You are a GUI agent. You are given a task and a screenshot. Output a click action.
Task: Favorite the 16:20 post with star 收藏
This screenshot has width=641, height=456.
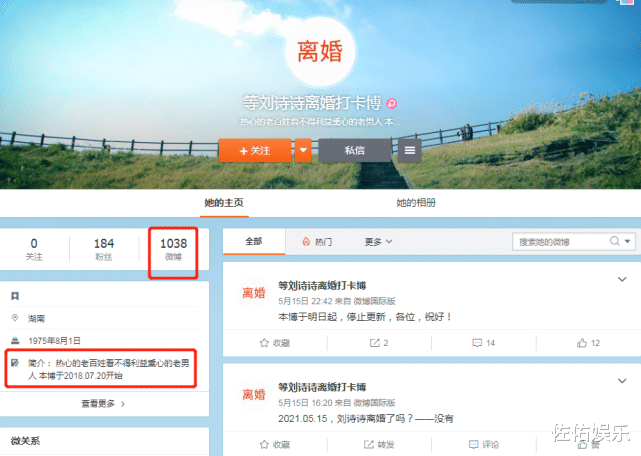coord(275,444)
